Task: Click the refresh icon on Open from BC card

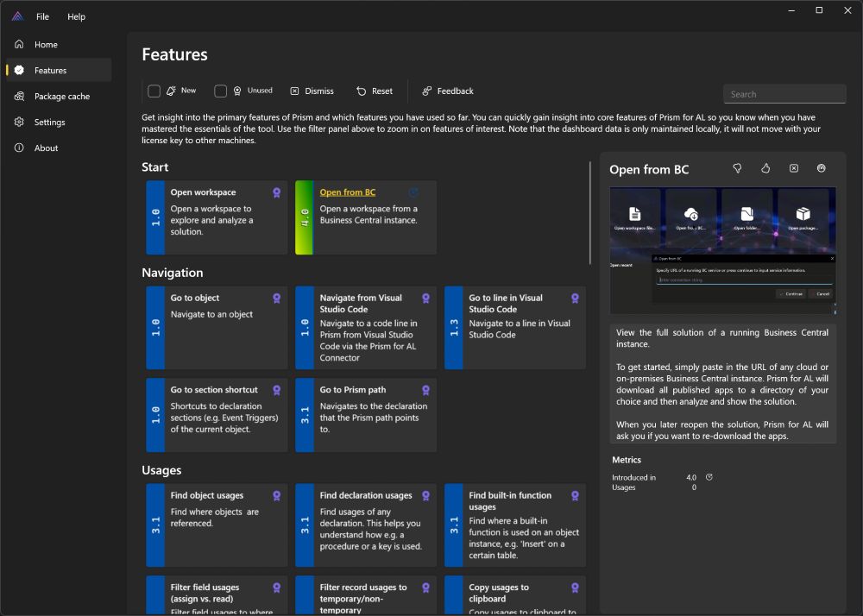Action: point(413,192)
